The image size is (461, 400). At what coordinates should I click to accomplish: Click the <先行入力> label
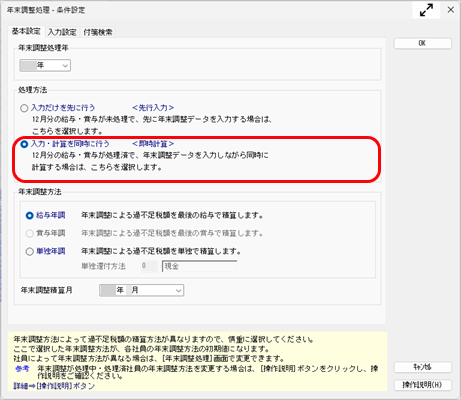pyautogui.click(x=153, y=108)
